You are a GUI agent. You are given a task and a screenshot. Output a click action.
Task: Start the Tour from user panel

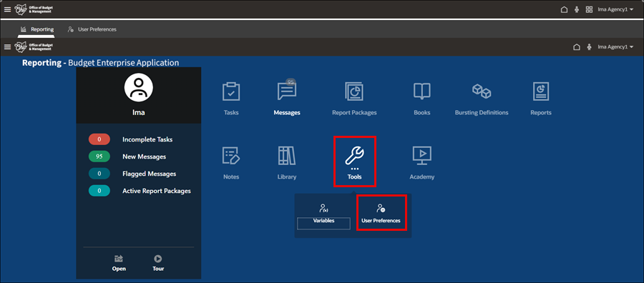tap(157, 263)
